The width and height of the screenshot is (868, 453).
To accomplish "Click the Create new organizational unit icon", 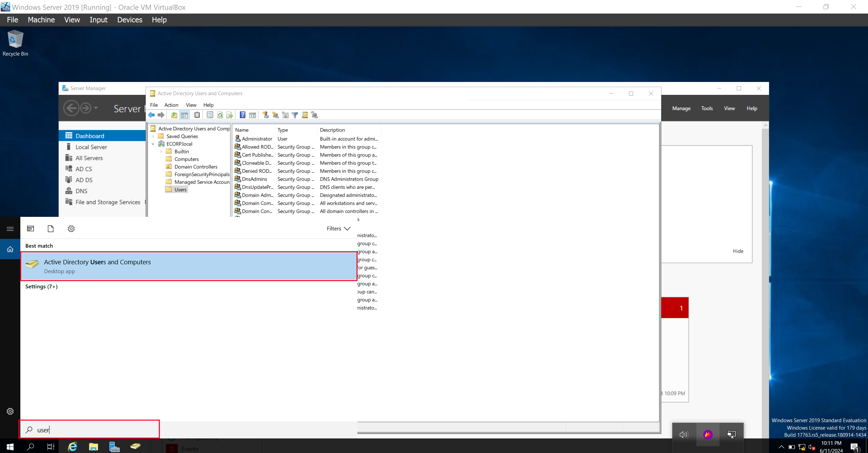I will tap(285, 115).
